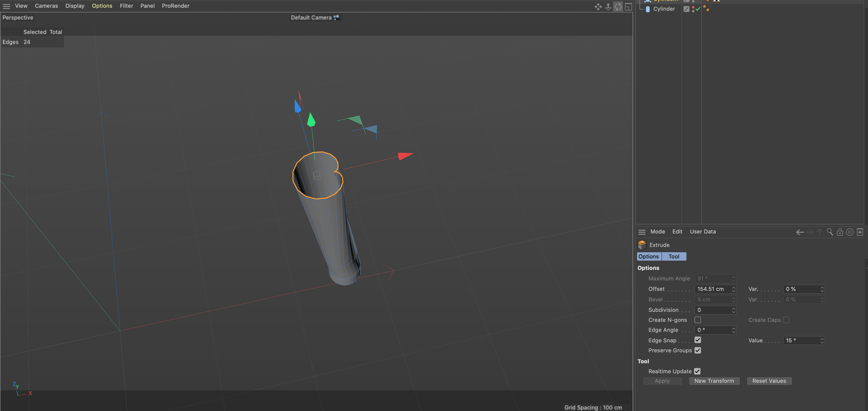Screen dimensions: 868x411
Task: Open the viewport hamburger menu
Action: 6,6
